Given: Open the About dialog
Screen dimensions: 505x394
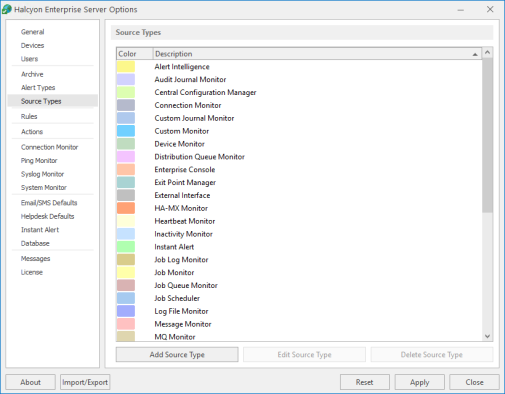Looking at the screenshot, I should (x=30, y=382).
